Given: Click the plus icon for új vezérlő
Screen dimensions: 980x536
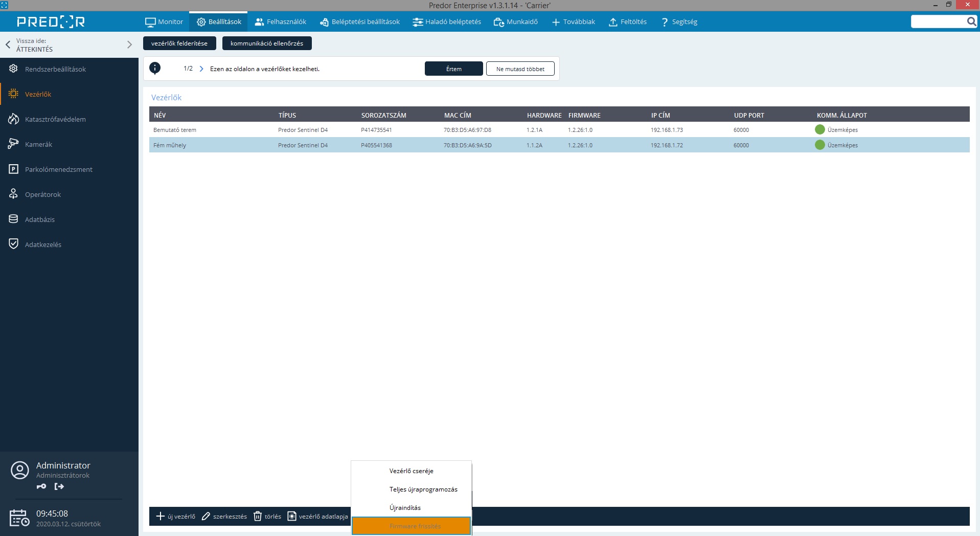Looking at the screenshot, I should click(160, 517).
